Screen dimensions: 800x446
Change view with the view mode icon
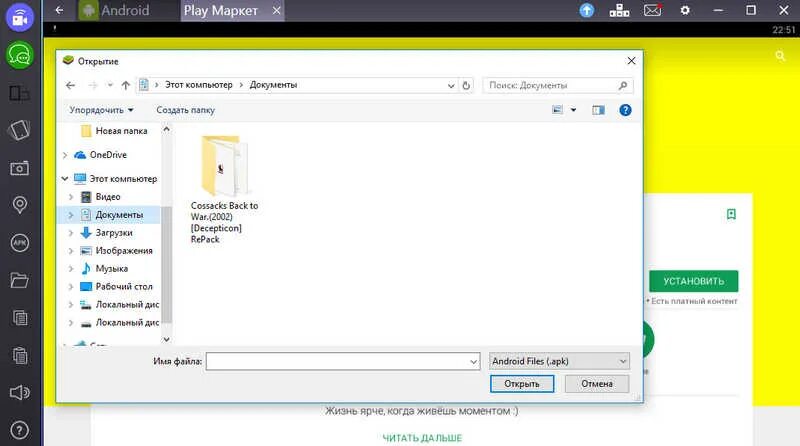click(557, 110)
